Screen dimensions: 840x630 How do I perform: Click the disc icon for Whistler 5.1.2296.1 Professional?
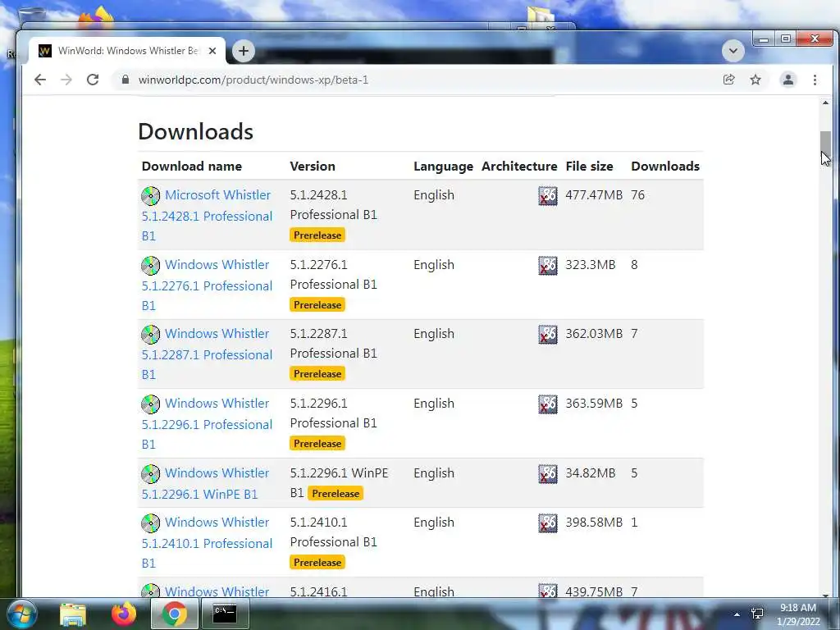(151, 404)
